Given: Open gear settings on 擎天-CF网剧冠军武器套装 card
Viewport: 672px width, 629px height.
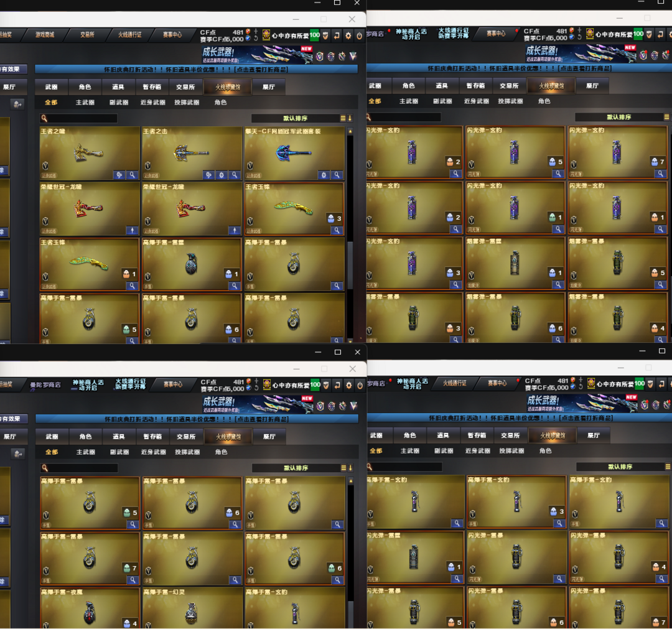Looking at the screenshot, I should [x=324, y=175].
